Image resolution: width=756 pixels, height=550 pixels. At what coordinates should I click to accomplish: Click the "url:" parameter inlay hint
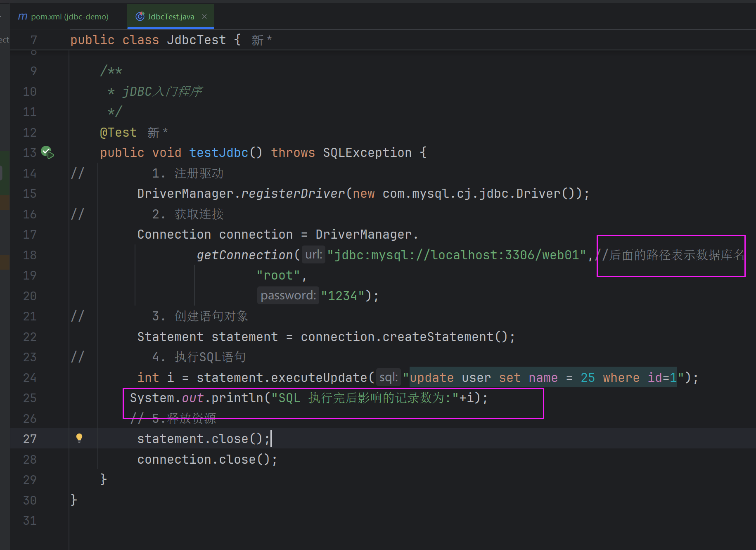(x=313, y=254)
